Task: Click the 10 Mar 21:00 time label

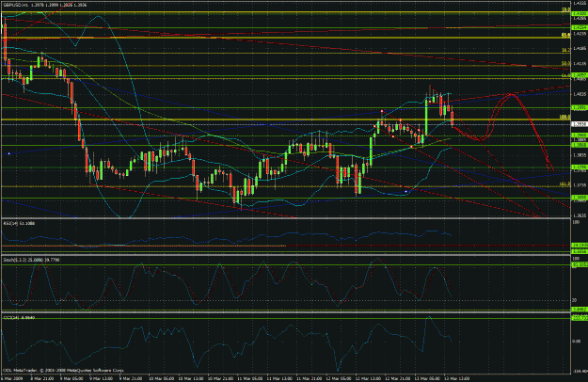Action: [220, 378]
